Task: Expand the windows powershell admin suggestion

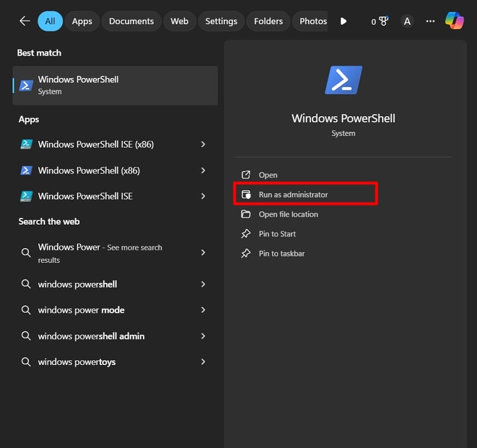Action: tap(203, 336)
